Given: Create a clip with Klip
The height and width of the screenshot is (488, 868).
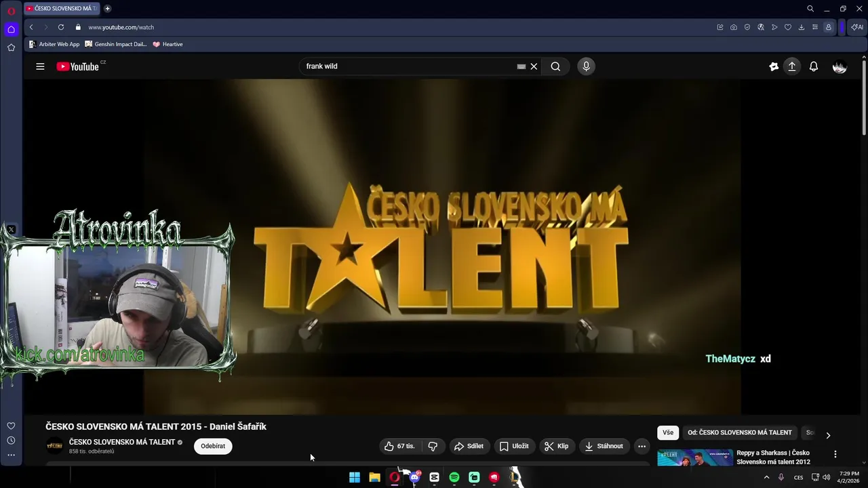Looking at the screenshot, I should point(556,446).
